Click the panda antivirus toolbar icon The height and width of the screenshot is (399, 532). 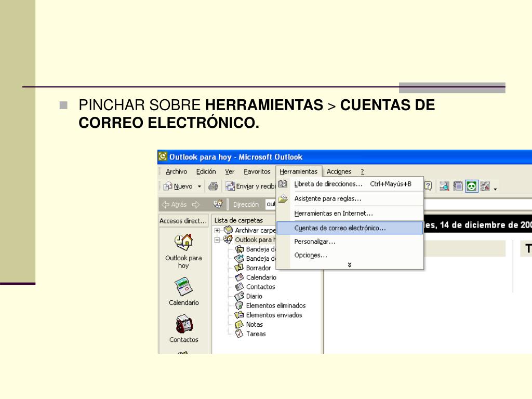coord(472,186)
